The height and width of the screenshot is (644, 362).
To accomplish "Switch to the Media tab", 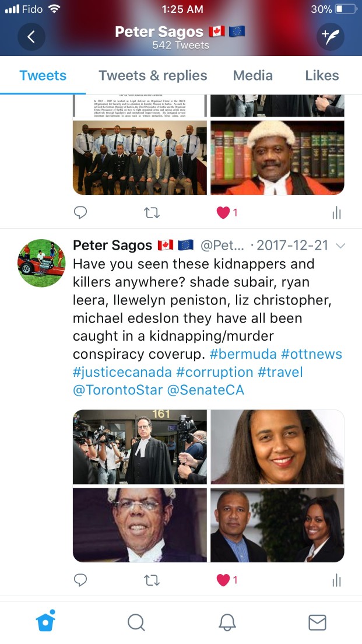I will click(x=253, y=76).
